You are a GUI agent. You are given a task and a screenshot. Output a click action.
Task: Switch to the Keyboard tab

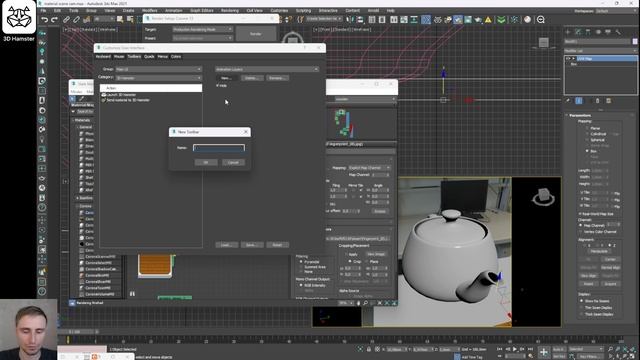coord(103,57)
